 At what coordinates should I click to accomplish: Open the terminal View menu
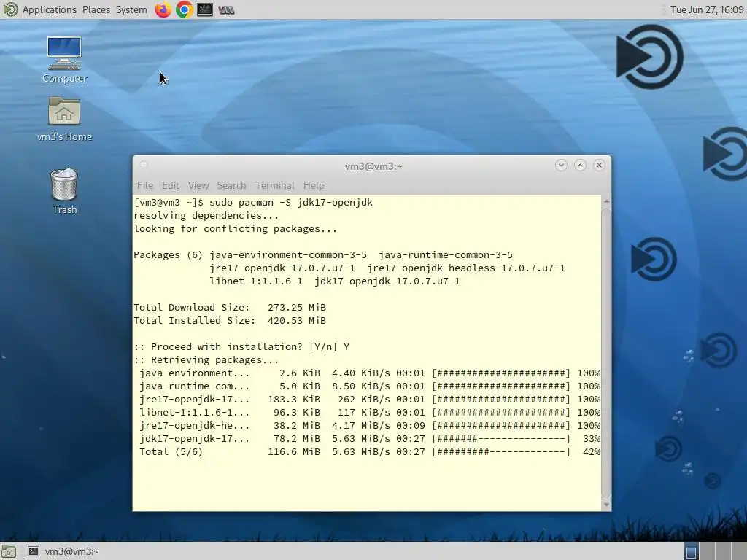198,185
